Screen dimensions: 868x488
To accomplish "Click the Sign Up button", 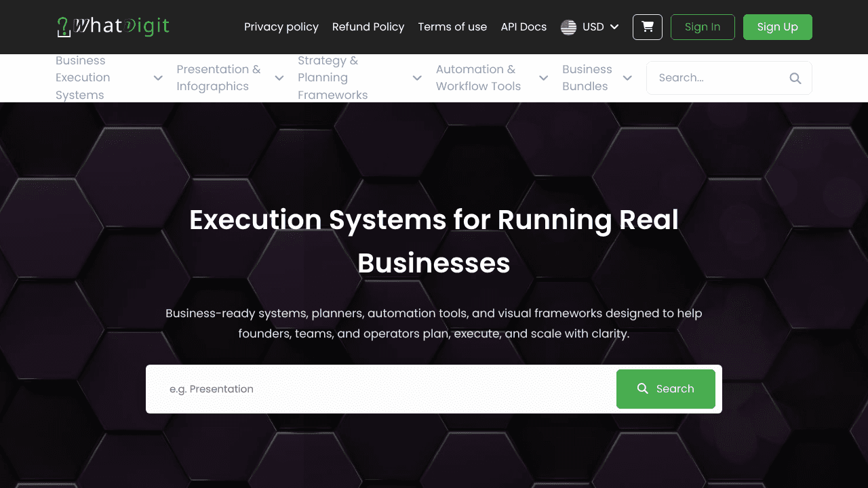I will [778, 27].
